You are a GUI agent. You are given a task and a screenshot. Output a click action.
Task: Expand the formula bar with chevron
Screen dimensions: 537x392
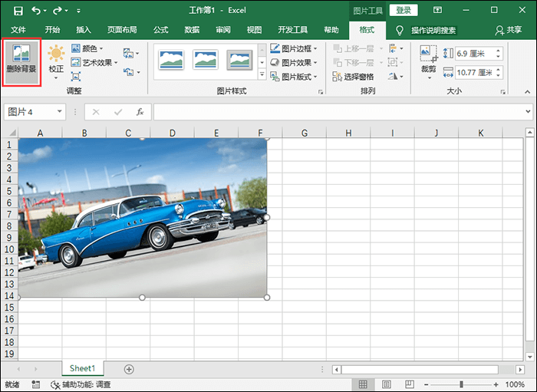click(x=528, y=111)
